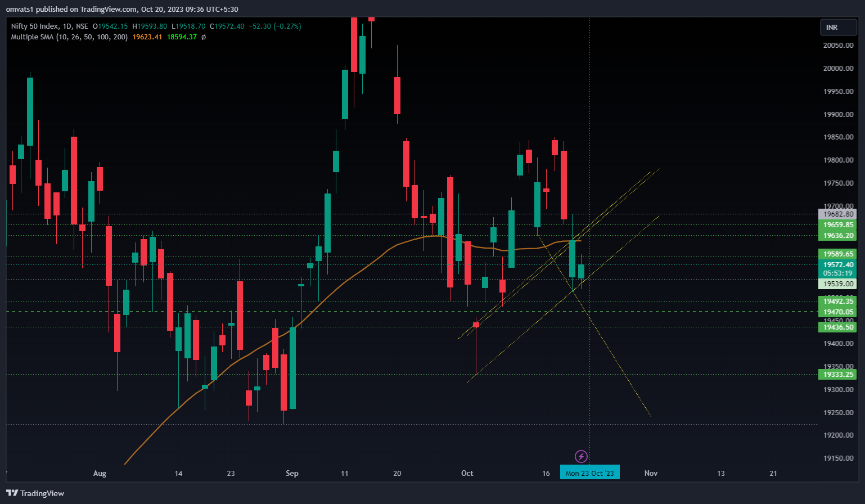
Task: Click the H19593.80 high value
Action: (150, 26)
